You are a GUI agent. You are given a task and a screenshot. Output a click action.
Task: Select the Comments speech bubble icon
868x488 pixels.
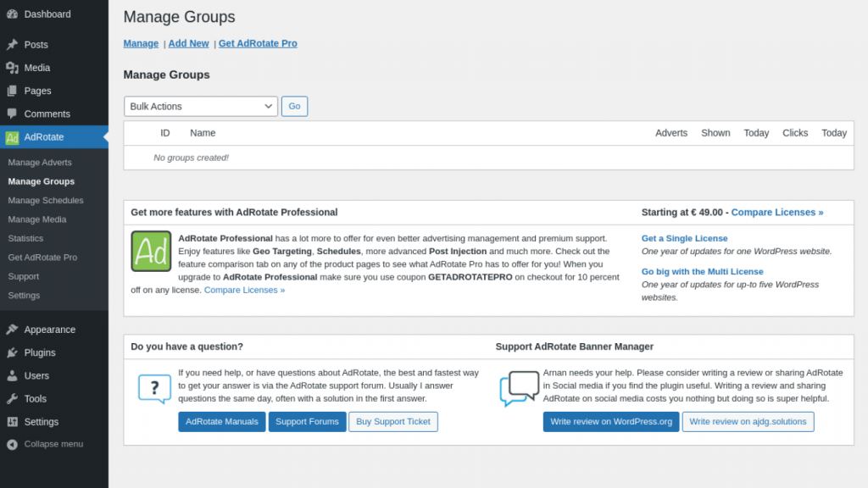(x=12, y=114)
